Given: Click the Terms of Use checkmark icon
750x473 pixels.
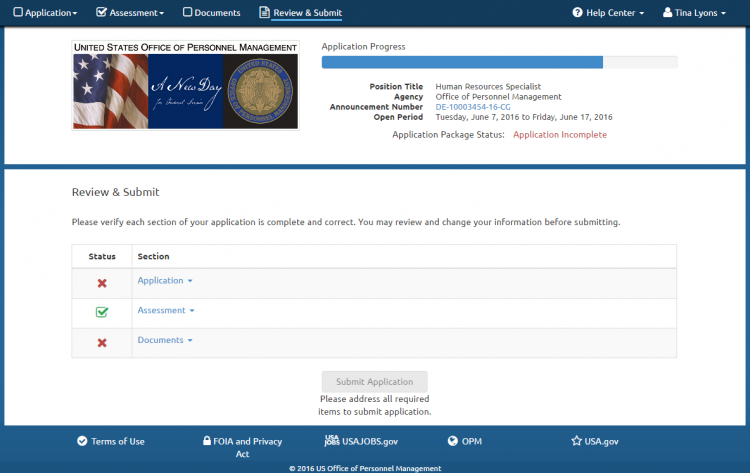Looking at the screenshot, I should pos(82,441).
